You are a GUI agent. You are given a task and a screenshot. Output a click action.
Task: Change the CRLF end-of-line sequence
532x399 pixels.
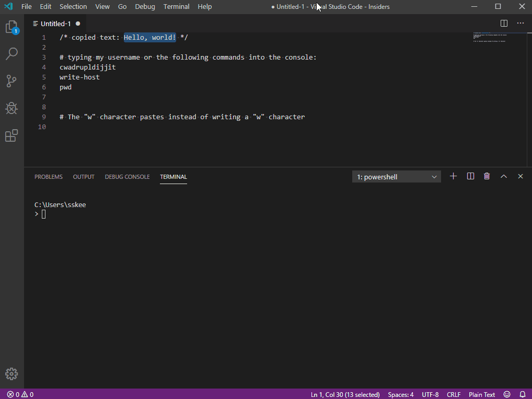454,394
